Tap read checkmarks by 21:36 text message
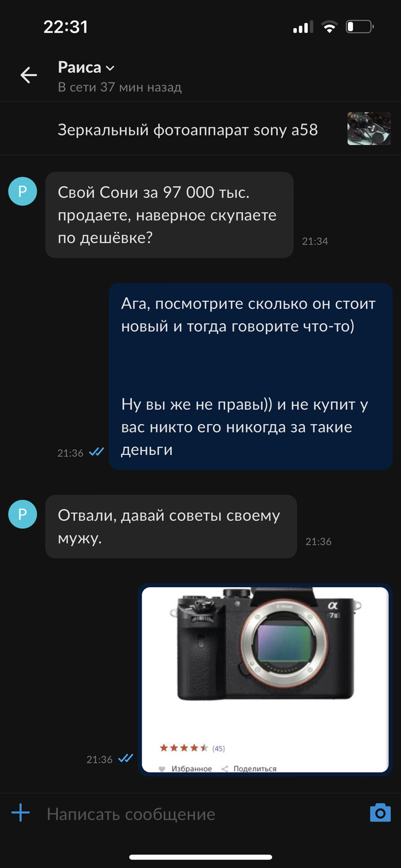401x868 pixels. [96, 452]
